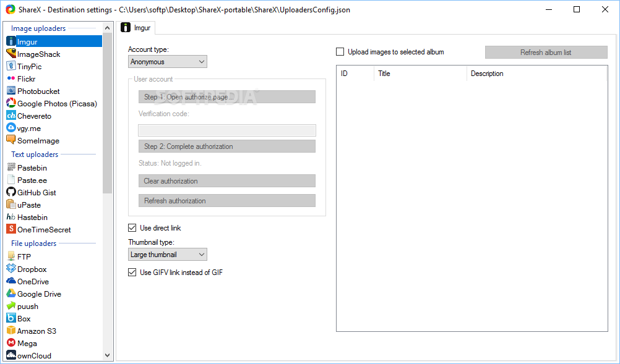Image resolution: width=620 pixels, height=364 pixels.
Task: Select the Pastebin icon
Action: 11,167
